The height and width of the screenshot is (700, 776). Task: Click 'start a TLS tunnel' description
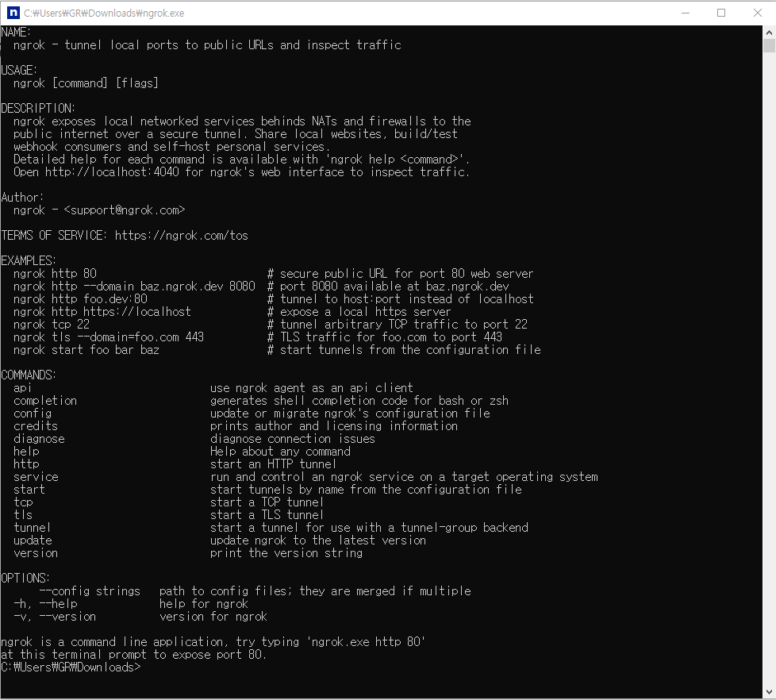[x=267, y=515]
